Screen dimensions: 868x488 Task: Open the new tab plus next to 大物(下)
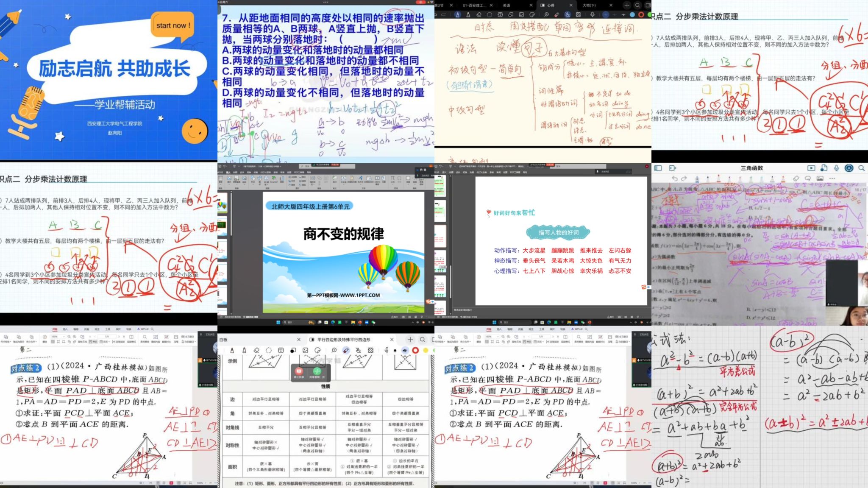pos(627,5)
